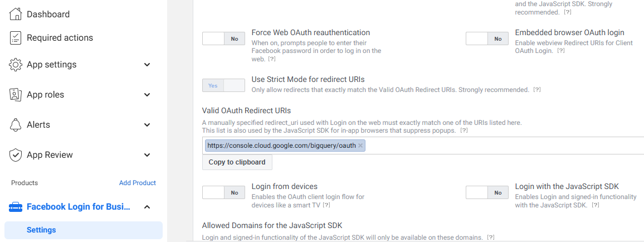Expand the App settings menu
Image resolution: width=644 pixels, height=242 pixels.
coord(147,65)
